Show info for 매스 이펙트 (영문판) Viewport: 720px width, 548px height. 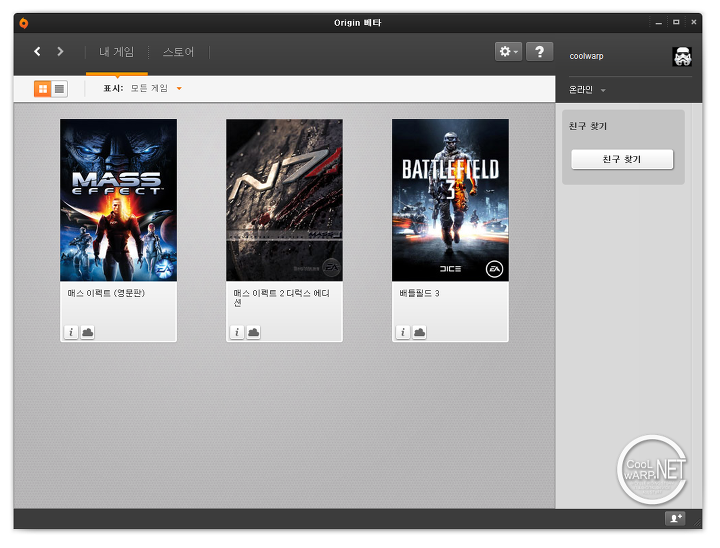tap(71, 332)
